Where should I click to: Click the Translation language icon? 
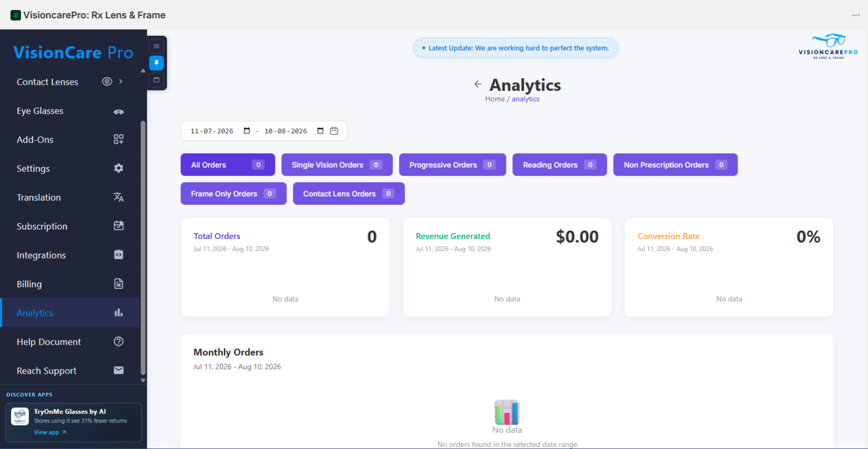tap(119, 197)
